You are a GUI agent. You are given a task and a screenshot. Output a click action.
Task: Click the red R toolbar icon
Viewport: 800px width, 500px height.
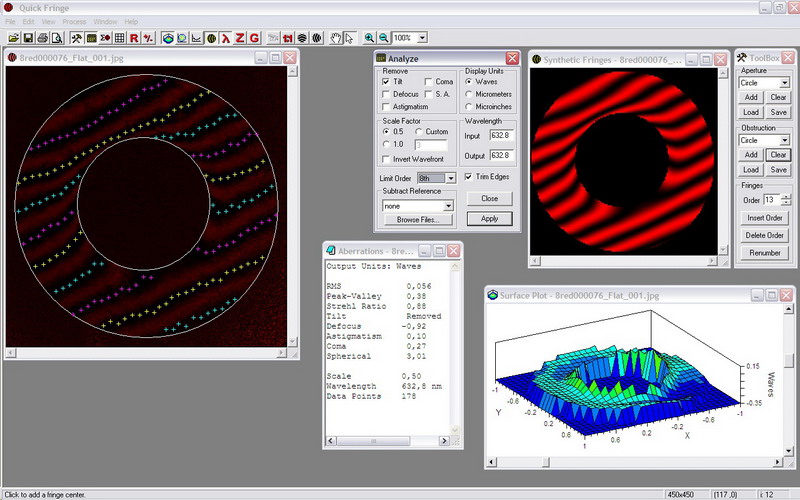[x=134, y=38]
